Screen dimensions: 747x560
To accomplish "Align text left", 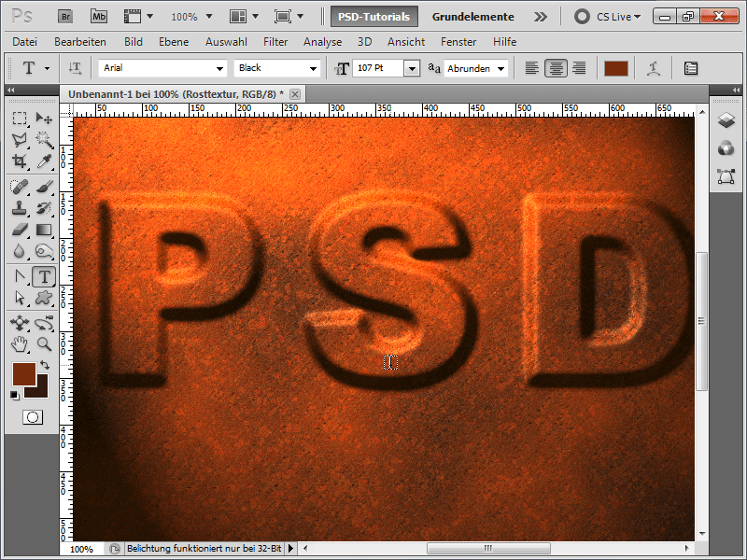I will [532, 68].
